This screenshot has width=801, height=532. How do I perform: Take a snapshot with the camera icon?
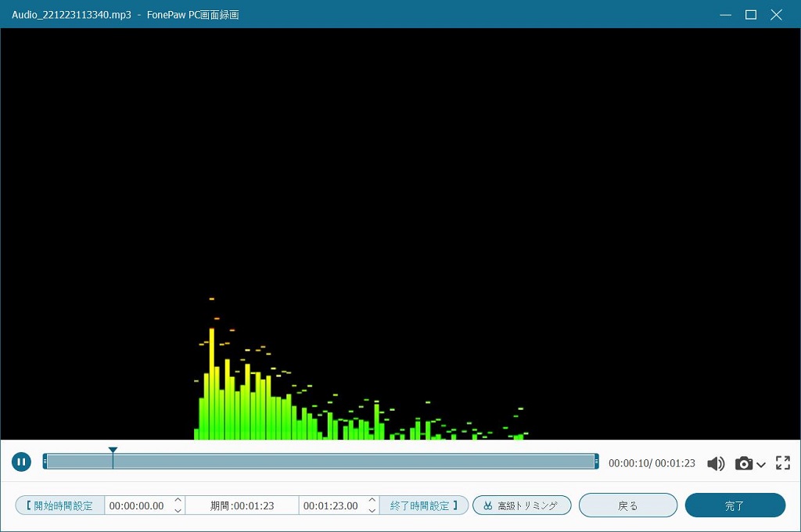coord(743,463)
